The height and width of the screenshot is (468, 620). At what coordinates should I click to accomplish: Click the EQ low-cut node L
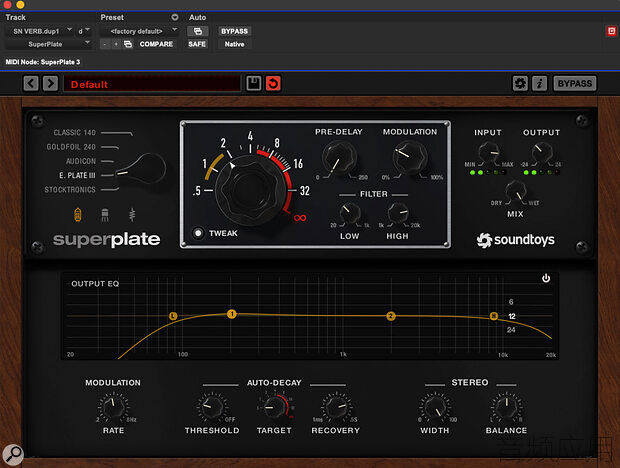click(x=173, y=316)
